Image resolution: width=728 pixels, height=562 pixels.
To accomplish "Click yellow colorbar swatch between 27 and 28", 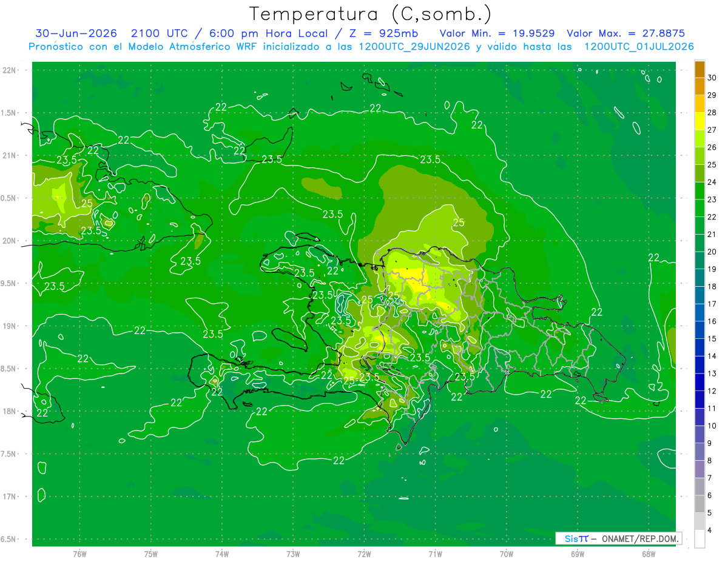I will pos(699,121).
